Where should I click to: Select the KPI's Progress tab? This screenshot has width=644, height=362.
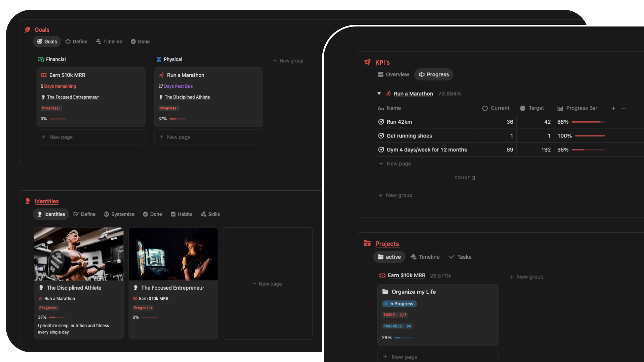(434, 74)
